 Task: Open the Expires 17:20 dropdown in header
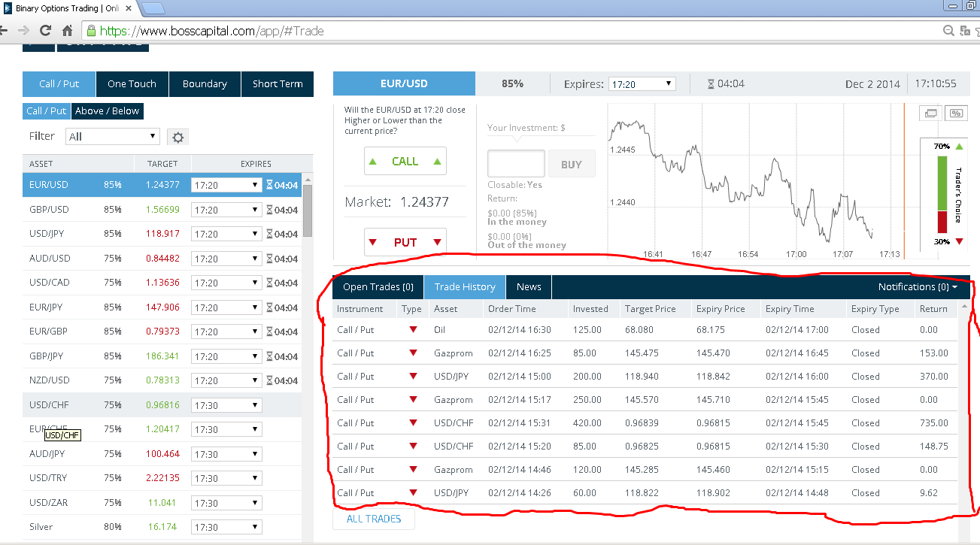(642, 84)
